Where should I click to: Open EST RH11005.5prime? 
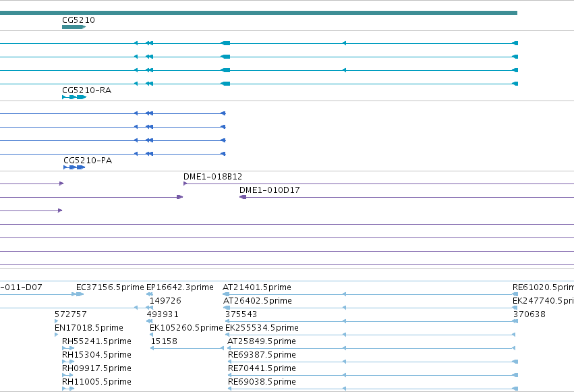tap(96, 382)
